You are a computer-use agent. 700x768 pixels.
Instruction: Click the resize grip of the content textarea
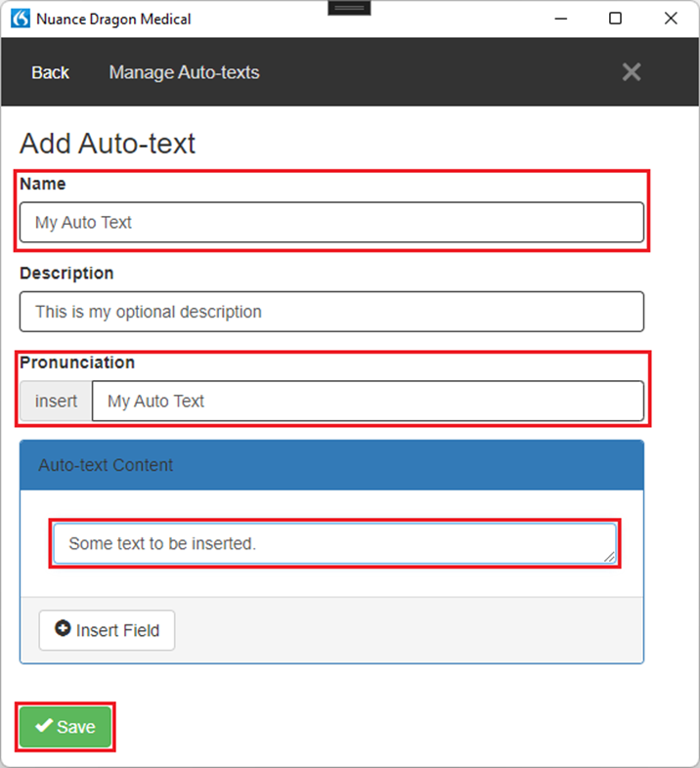click(609, 556)
